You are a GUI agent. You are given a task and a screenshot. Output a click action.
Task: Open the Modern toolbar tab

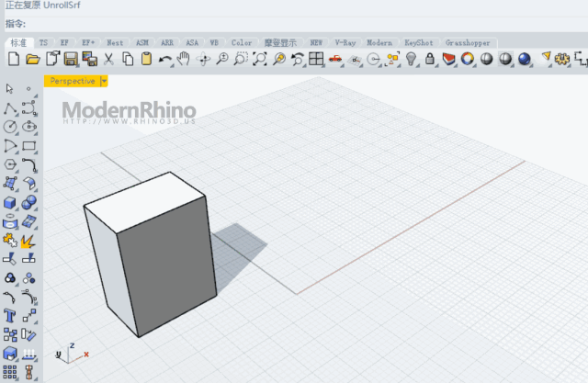[379, 43]
